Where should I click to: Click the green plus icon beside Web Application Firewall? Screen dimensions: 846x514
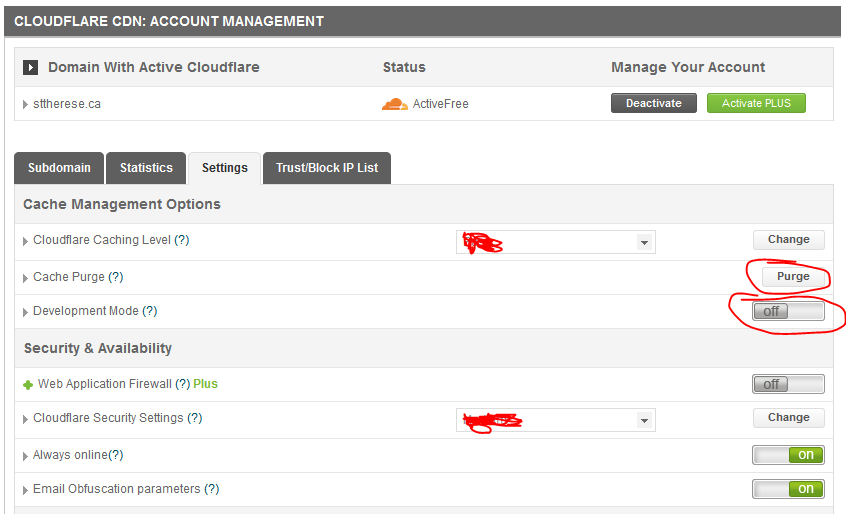pyautogui.click(x=28, y=385)
